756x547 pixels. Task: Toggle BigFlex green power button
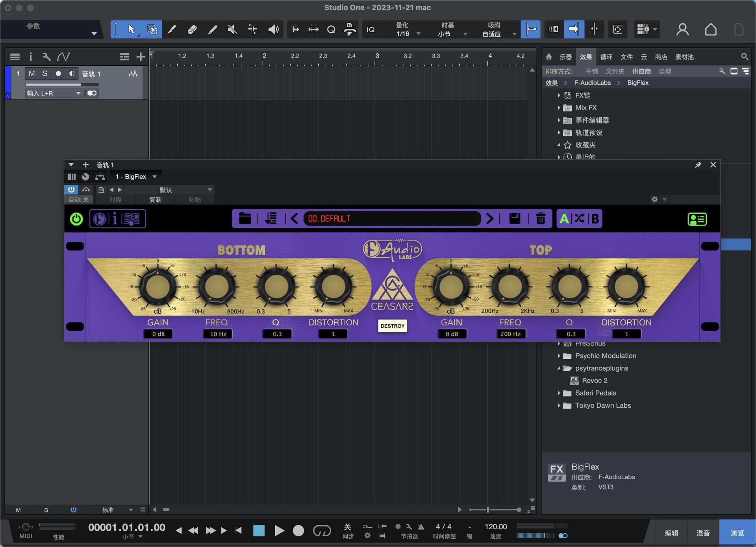[76, 219]
